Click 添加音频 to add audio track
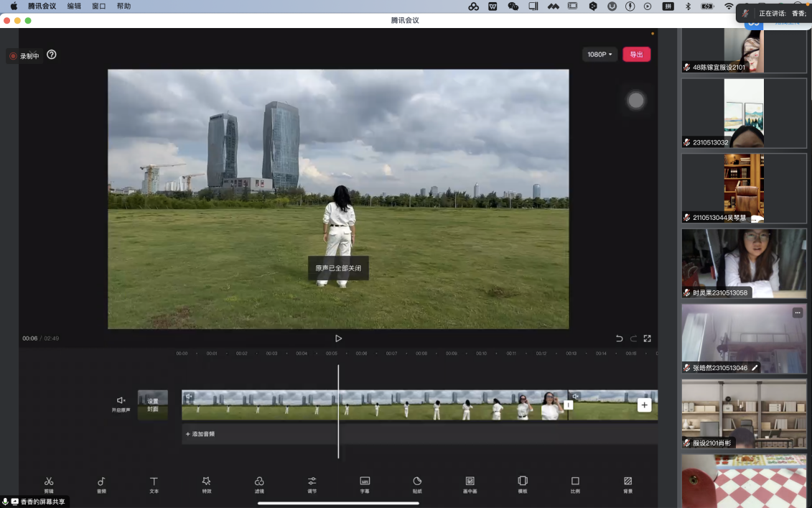This screenshot has height=508, width=812. [x=201, y=434]
